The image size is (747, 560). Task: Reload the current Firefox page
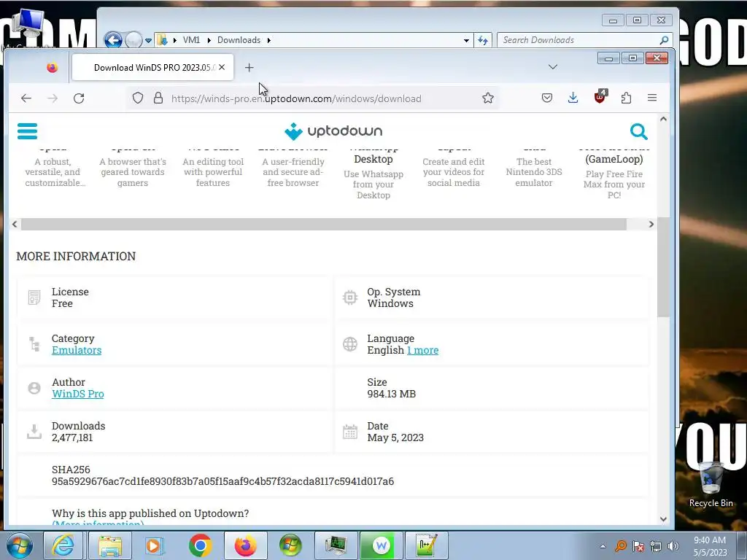(79, 98)
